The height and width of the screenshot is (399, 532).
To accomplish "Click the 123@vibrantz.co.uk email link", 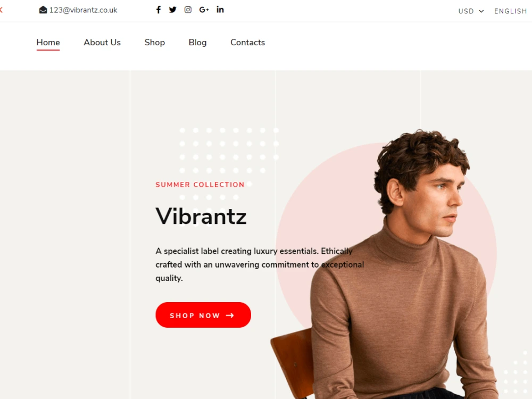I will pos(83,10).
